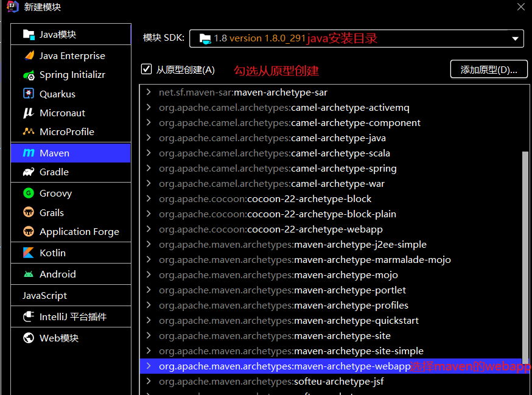Click the Groovy green G icon
Image resolution: width=532 pixels, height=395 pixels.
(29, 194)
